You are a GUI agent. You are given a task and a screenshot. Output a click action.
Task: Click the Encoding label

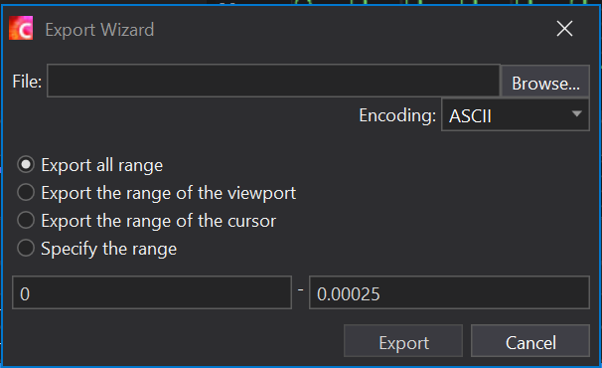[397, 115]
